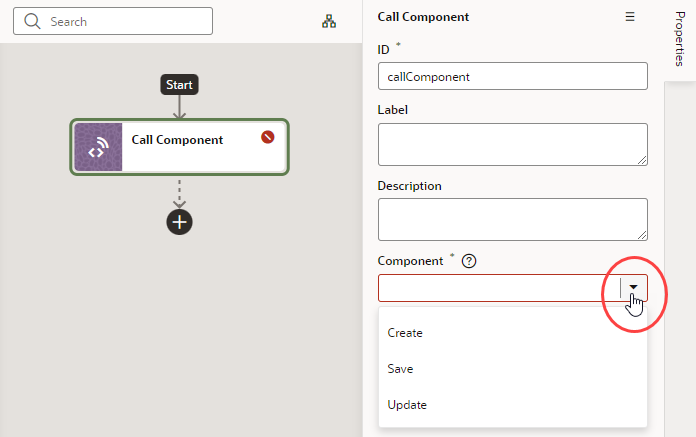Click the purple Call Component action icon

pos(98,147)
